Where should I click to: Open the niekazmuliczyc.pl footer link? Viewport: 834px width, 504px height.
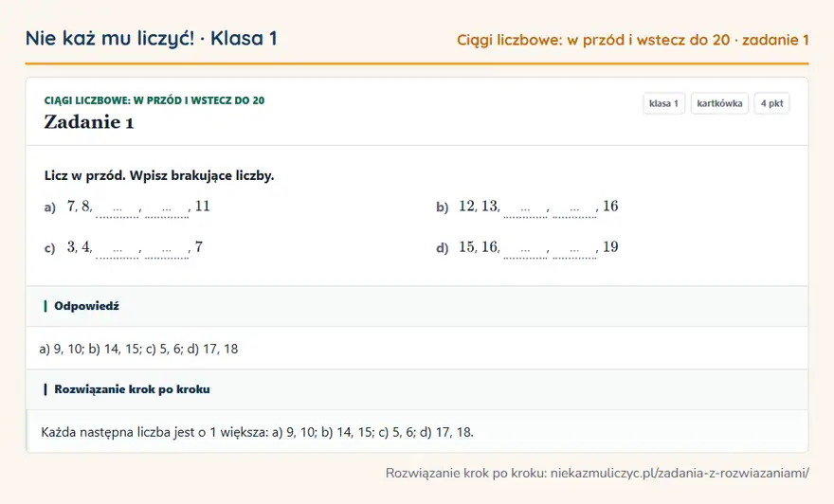(680, 473)
